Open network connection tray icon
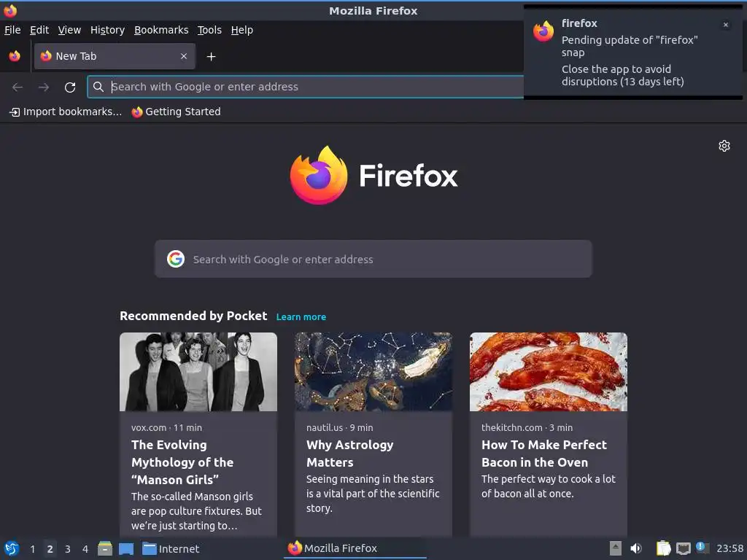 [683, 549]
